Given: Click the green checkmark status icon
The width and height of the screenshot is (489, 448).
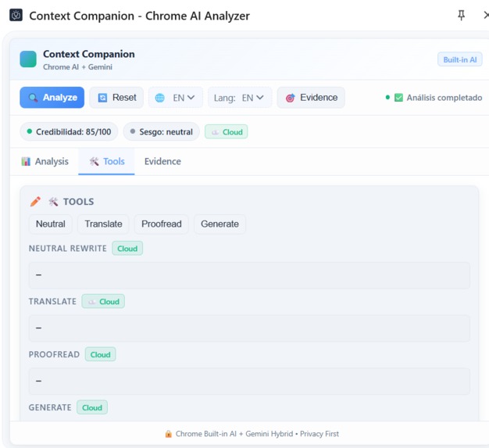Looking at the screenshot, I should (x=398, y=98).
